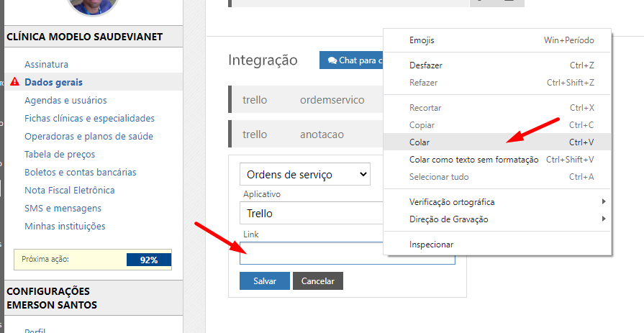The width and height of the screenshot is (644, 333).
Task: Go to SMS e mensagens
Action: point(63,208)
